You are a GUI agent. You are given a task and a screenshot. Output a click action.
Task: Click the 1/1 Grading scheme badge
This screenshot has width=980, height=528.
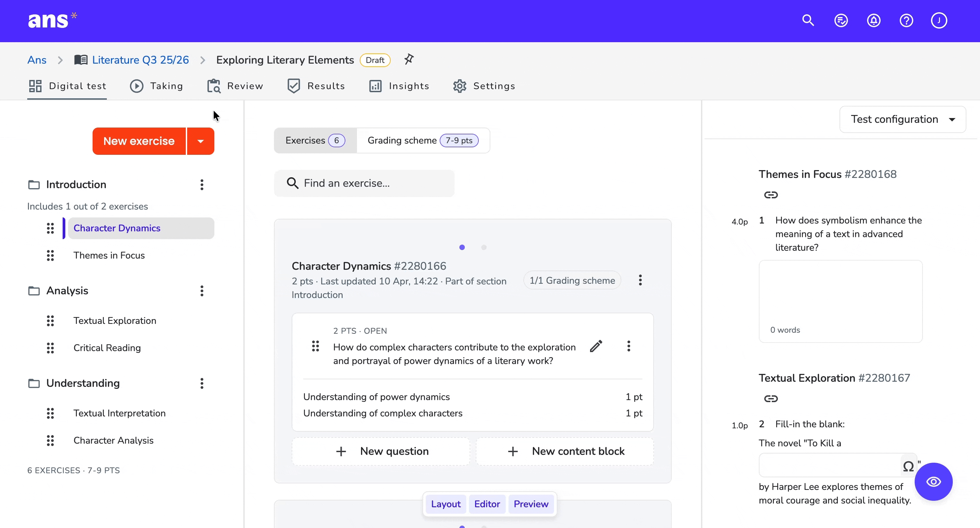pos(572,280)
